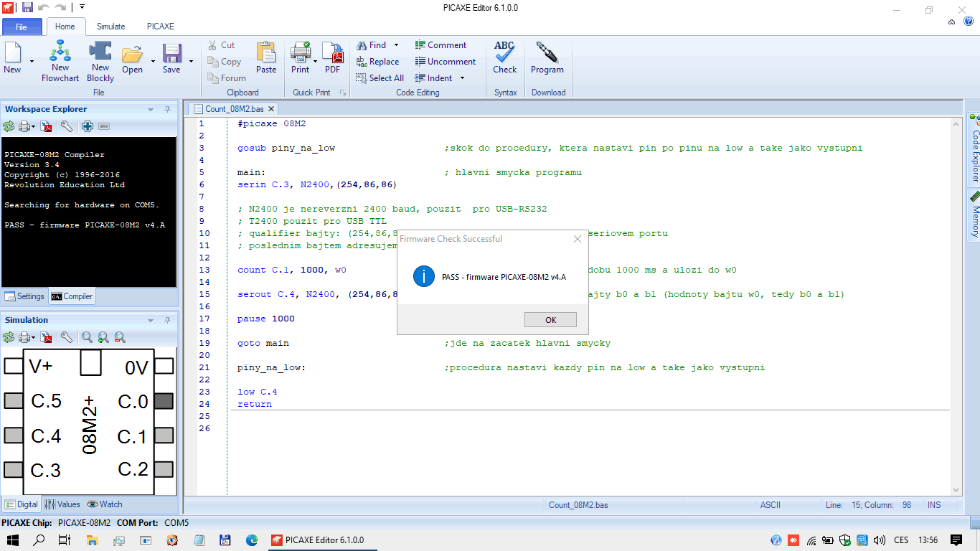Toggle pin C.5 in simulation chip
The height and width of the screenshot is (551, 980).
pos(14,401)
